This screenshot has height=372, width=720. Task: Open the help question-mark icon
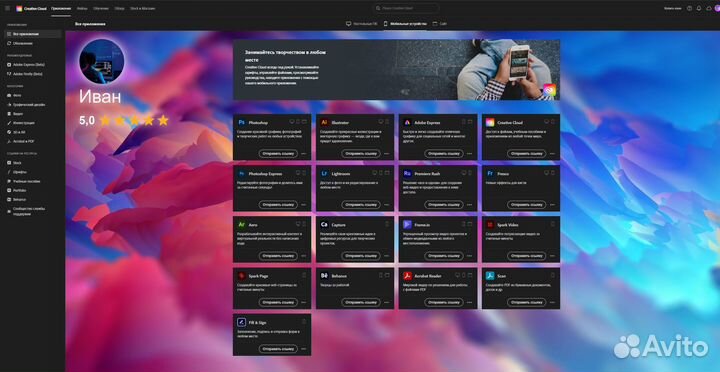click(689, 8)
